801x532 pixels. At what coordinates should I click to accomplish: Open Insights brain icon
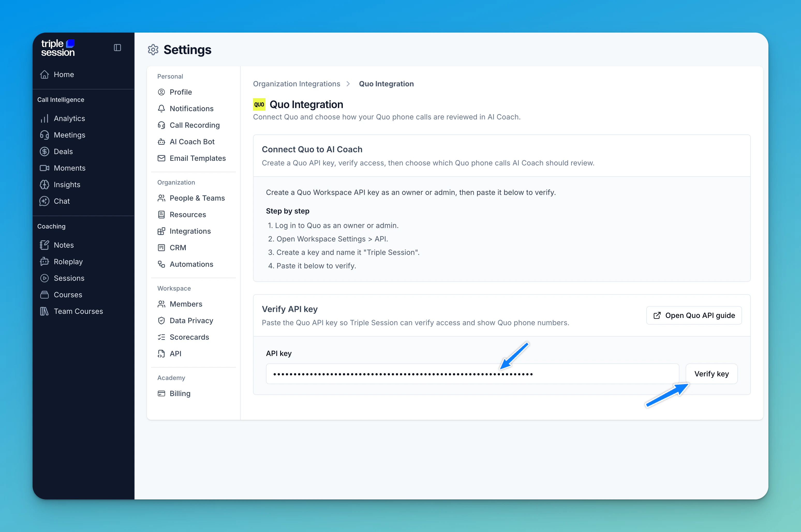point(44,185)
